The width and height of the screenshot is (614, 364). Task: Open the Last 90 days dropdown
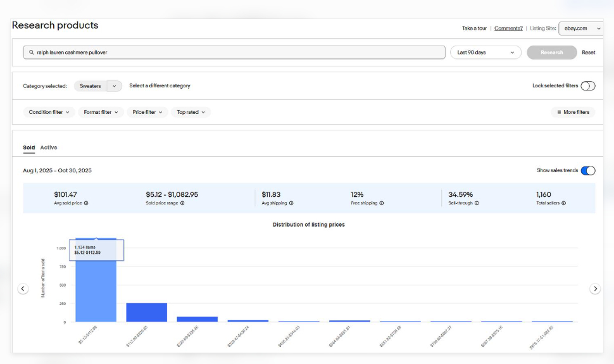486,52
